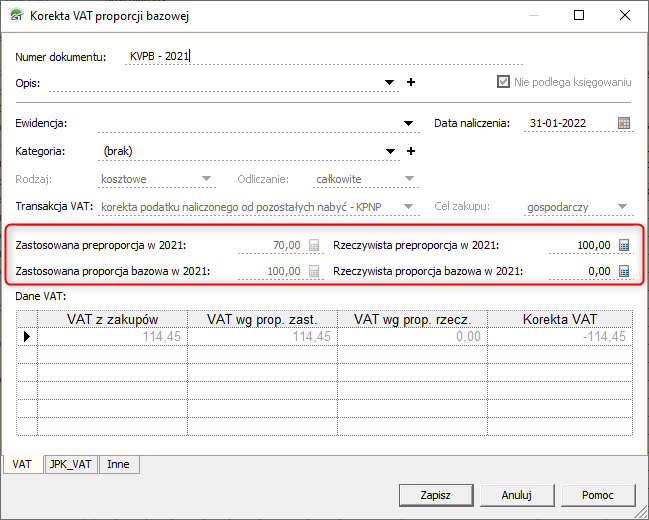Screen dimensions: 649x520
Task: Switch to the JPK_VAT tab
Action: click(x=71, y=464)
